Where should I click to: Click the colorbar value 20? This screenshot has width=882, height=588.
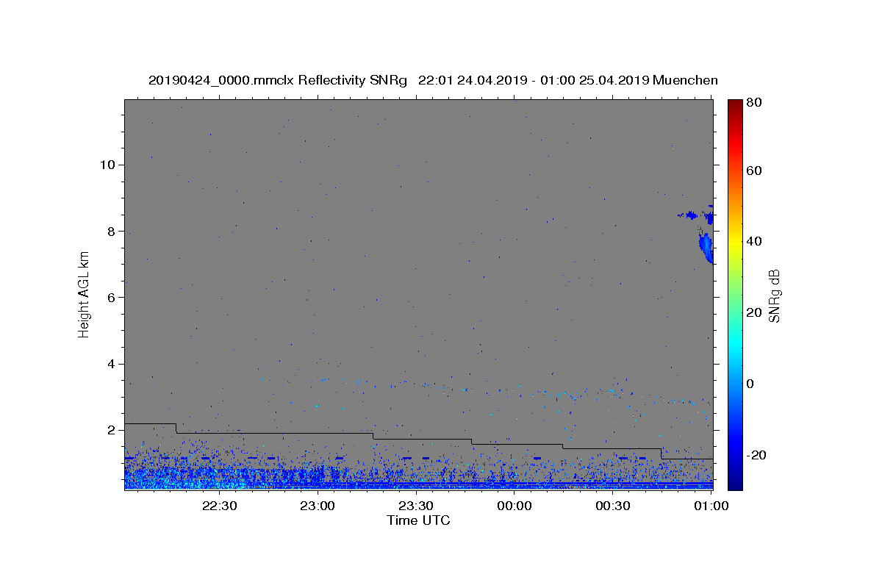754,312
